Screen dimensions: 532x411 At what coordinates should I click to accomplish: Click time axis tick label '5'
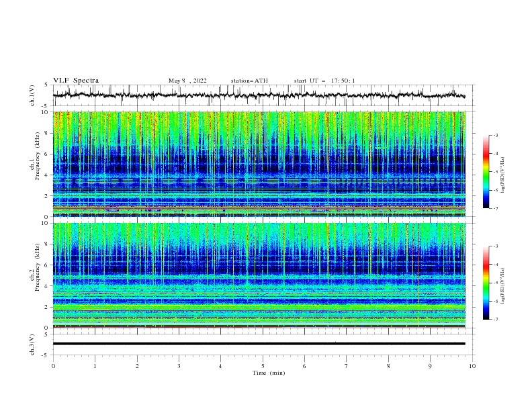point(263,366)
